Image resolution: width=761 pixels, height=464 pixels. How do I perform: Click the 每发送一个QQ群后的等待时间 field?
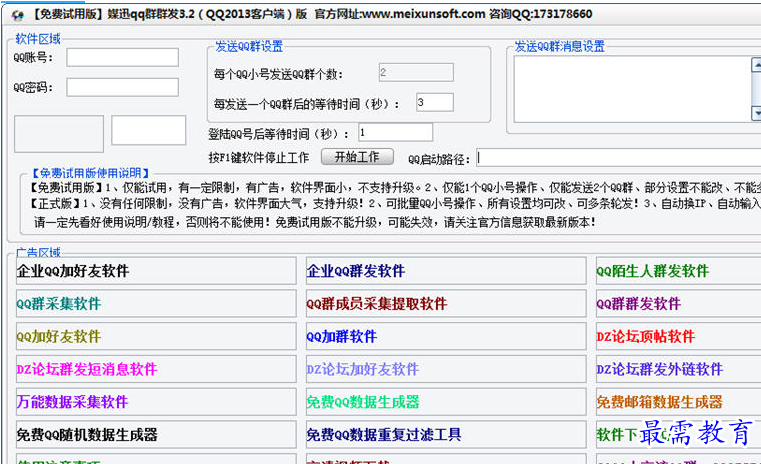pos(435,102)
